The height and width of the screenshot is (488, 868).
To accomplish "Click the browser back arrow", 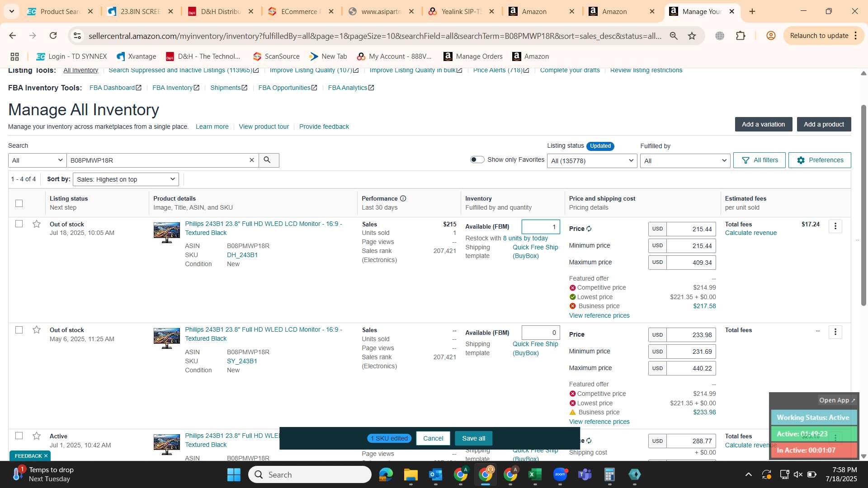I will point(13,36).
